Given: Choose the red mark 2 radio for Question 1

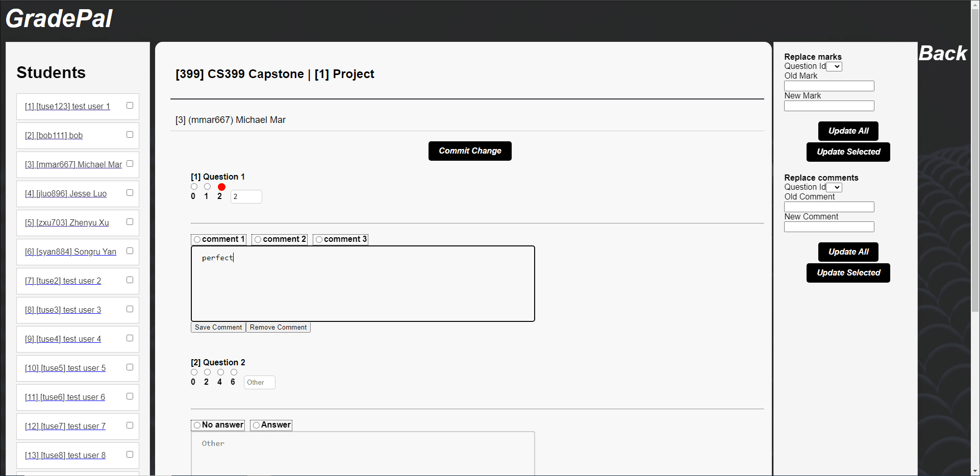Looking at the screenshot, I should coord(221,187).
